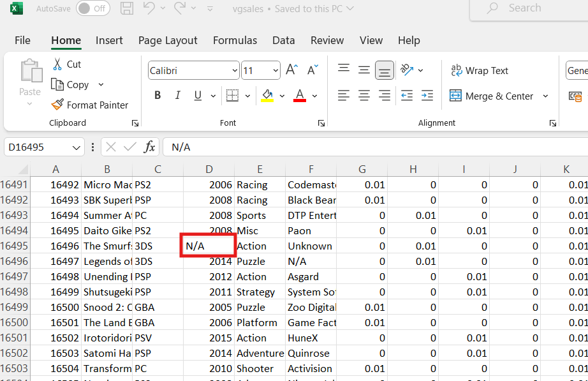Apply the yellow fill color swatch

[x=267, y=96]
